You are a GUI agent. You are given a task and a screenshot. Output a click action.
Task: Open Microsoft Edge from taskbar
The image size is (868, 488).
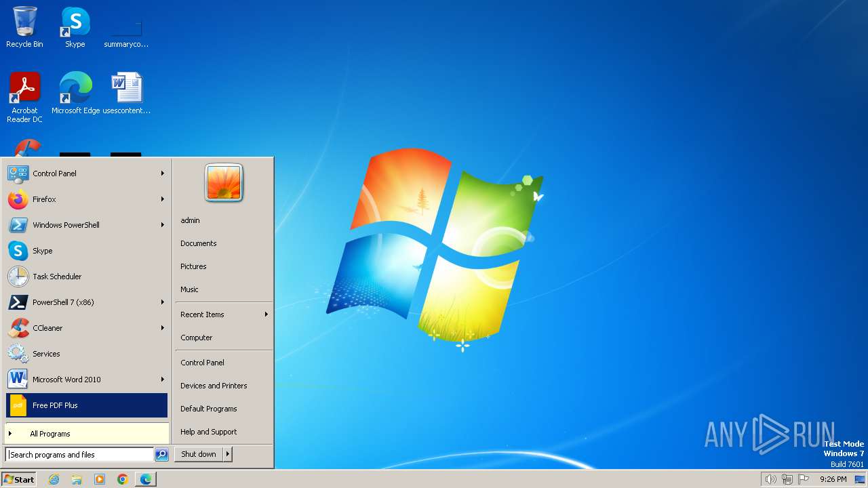[x=146, y=479]
